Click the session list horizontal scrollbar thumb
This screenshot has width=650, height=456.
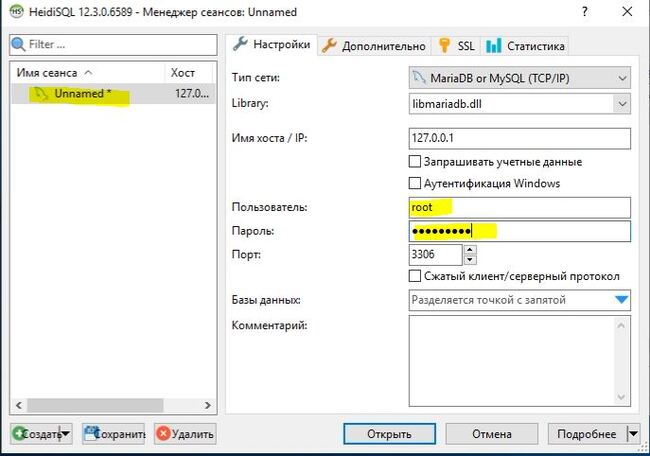pos(95,405)
